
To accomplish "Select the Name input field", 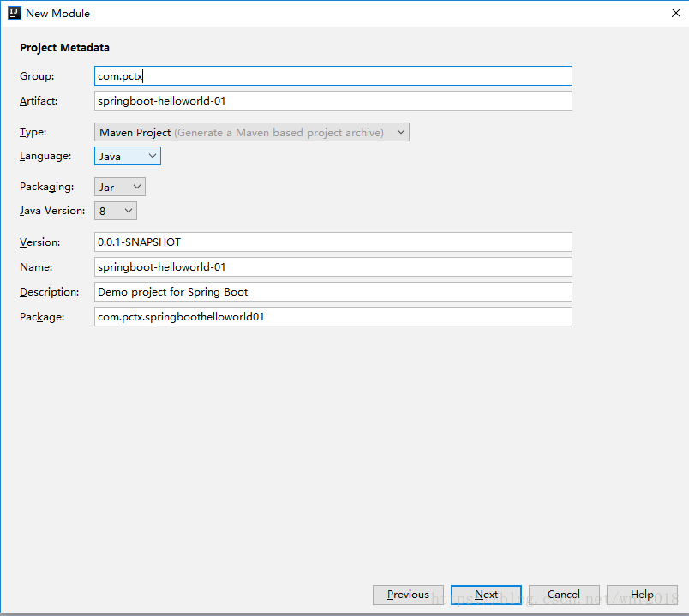I will pyautogui.click(x=333, y=266).
